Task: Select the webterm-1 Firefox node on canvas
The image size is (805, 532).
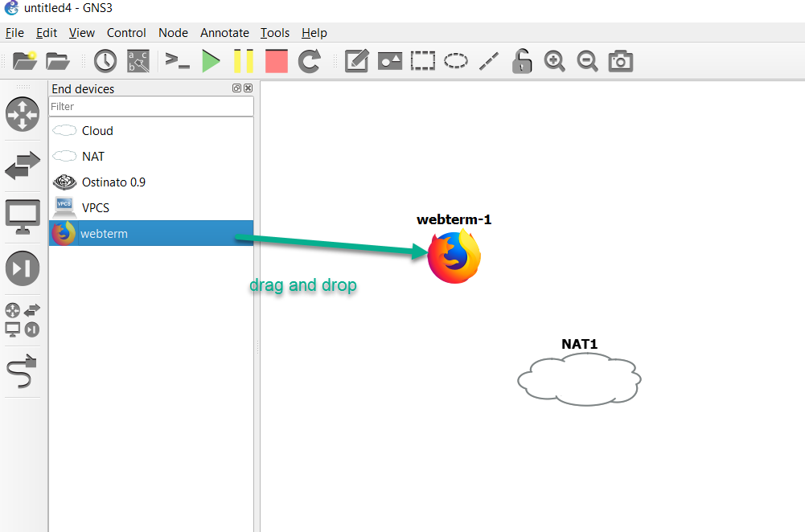Action: (454, 256)
